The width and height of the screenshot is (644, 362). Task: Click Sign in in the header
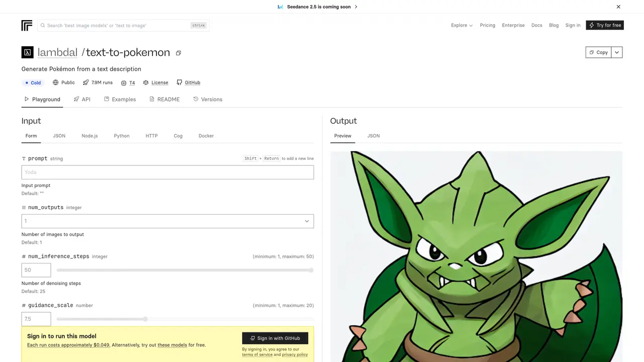(x=573, y=25)
